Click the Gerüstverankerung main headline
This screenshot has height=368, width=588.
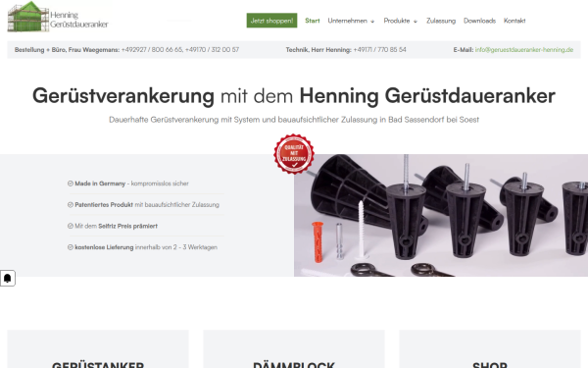(294, 95)
